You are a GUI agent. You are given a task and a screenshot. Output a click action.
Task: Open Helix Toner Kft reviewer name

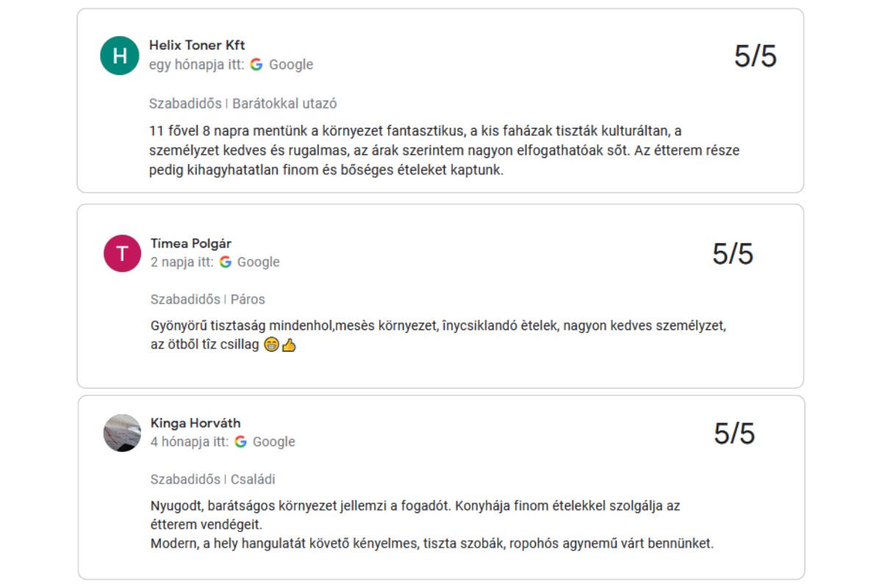197,46
